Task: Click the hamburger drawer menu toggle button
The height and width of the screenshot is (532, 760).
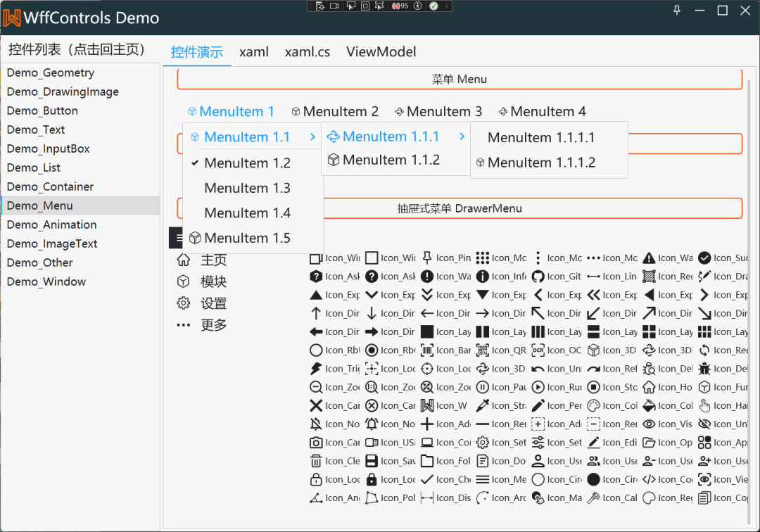Action: 177,238
